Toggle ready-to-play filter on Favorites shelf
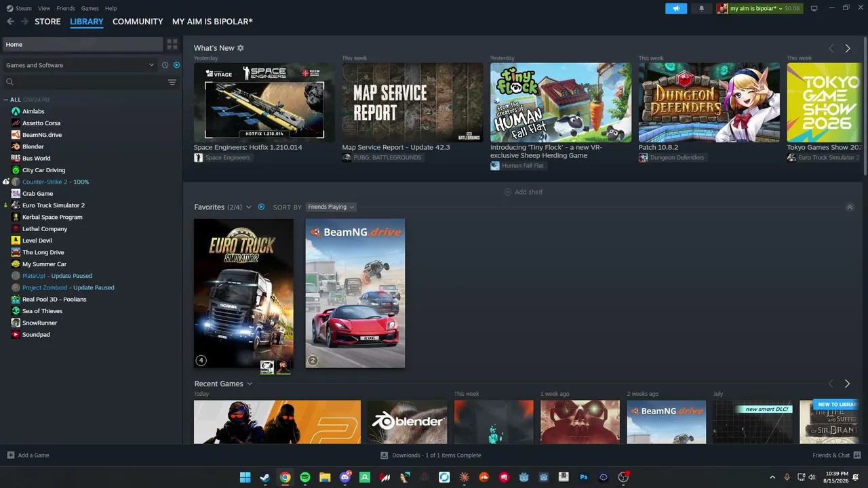The height and width of the screenshot is (488, 868). 261,207
